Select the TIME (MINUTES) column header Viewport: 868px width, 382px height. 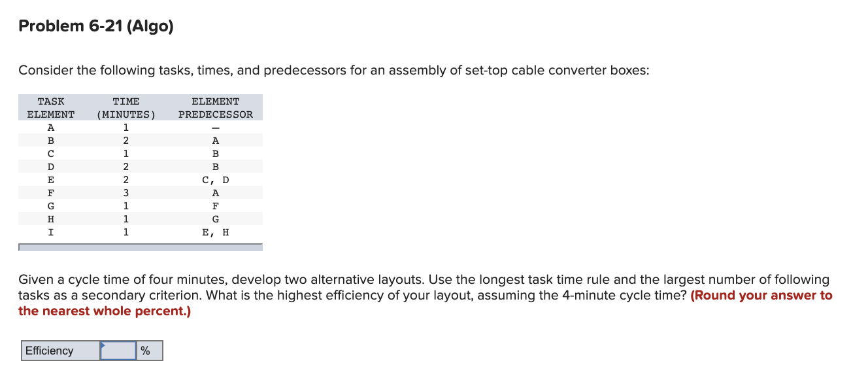click(125, 107)
